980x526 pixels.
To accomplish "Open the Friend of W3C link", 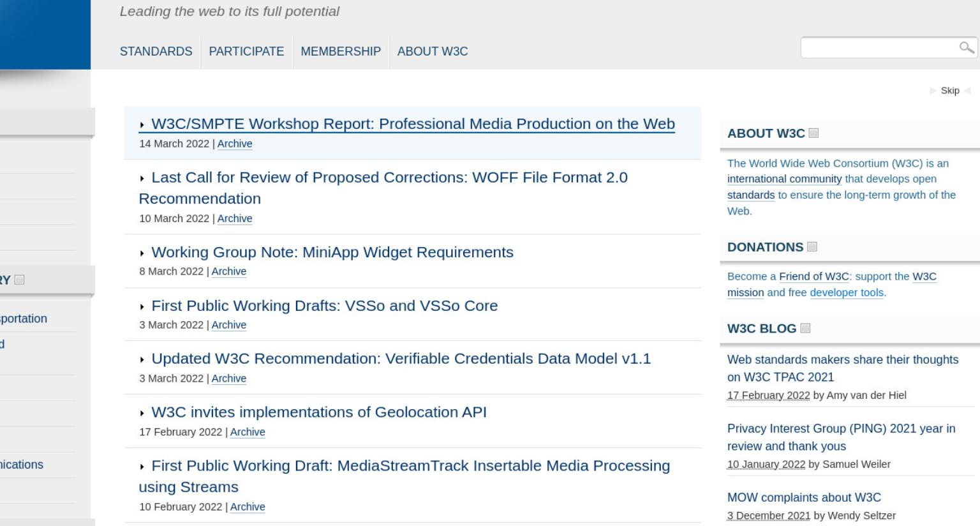I will [x=814, y=276].
